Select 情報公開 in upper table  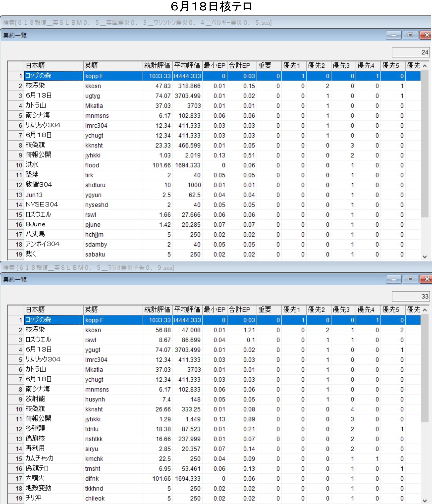(54, 155)
